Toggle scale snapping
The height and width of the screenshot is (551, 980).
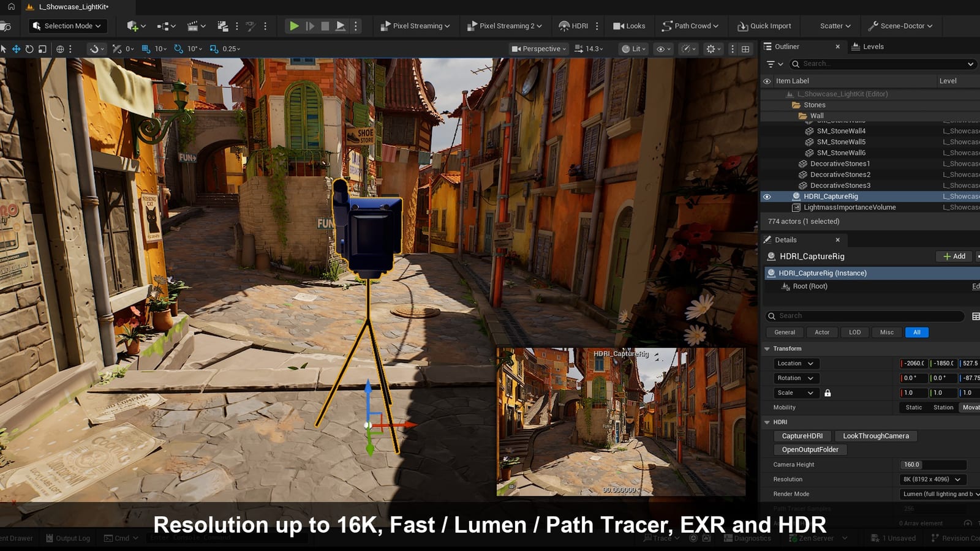(x=214, y=49)
